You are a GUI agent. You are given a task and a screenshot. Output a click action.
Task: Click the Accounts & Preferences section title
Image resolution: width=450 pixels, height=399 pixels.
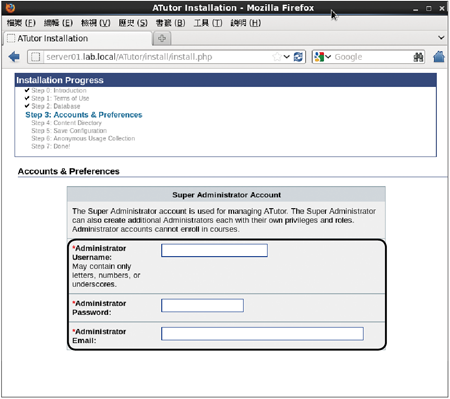(x=69, y=171)
